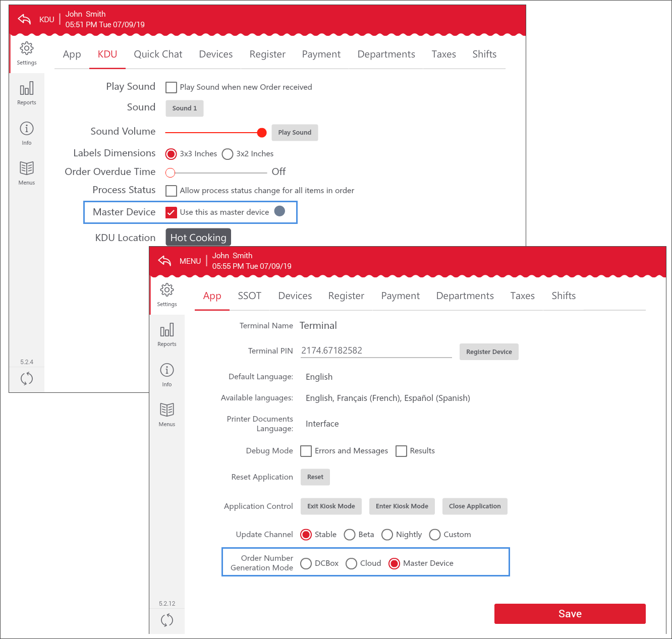Click the refresh icon below version 5.2.12
The width and height of the screenshot is (672, 639).
[167, 620]
